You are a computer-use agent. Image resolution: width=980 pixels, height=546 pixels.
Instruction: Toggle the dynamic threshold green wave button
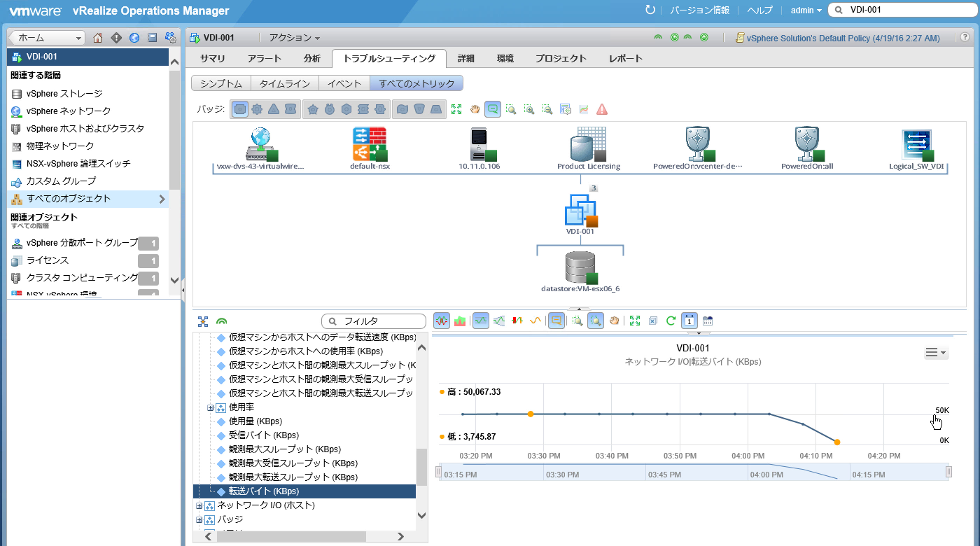481,321
